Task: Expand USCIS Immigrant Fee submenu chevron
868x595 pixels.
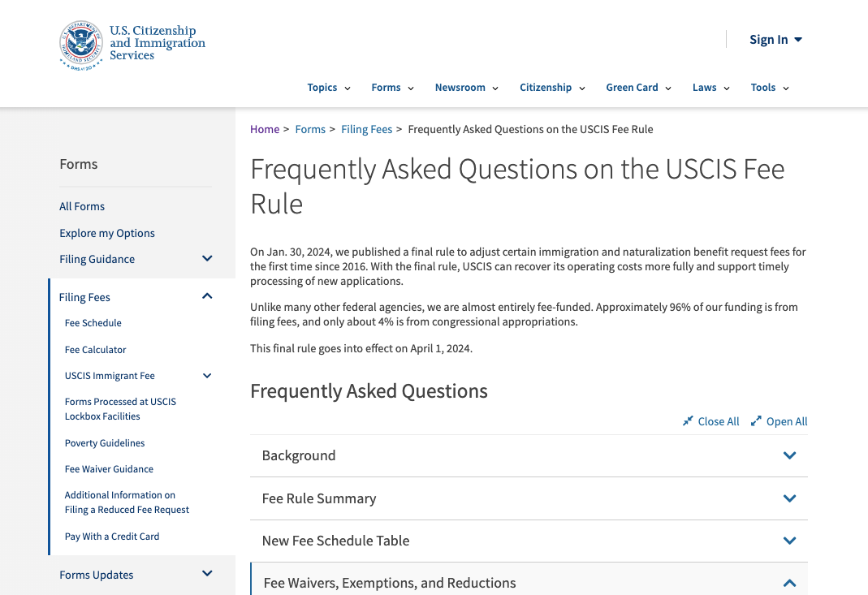Action: (207, 376)
